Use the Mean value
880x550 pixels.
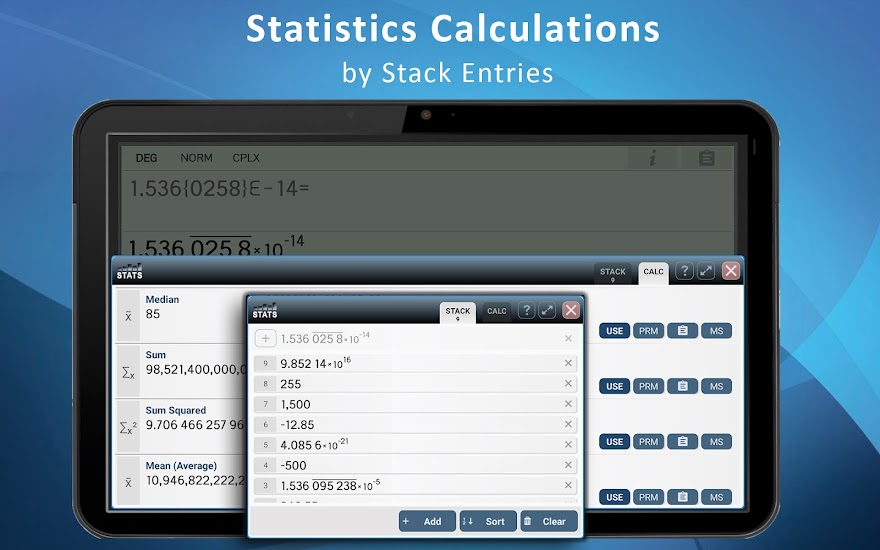click(x=615, y=497)
